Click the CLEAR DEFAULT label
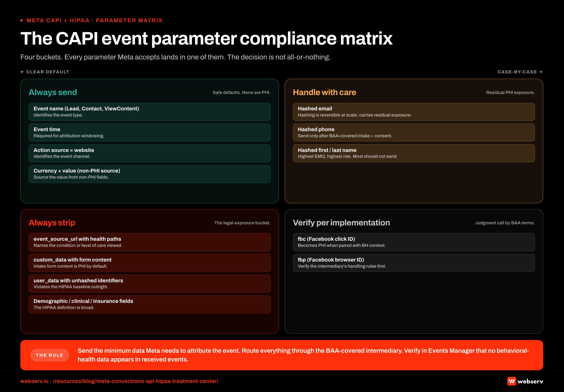The image size is (564, 392). click(48, 72)
